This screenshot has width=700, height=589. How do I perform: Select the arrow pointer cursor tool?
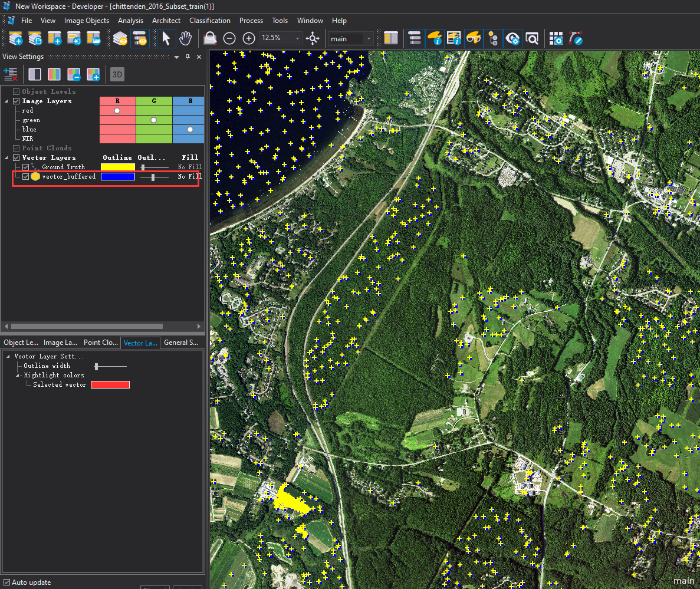click(x=166, y=38)
